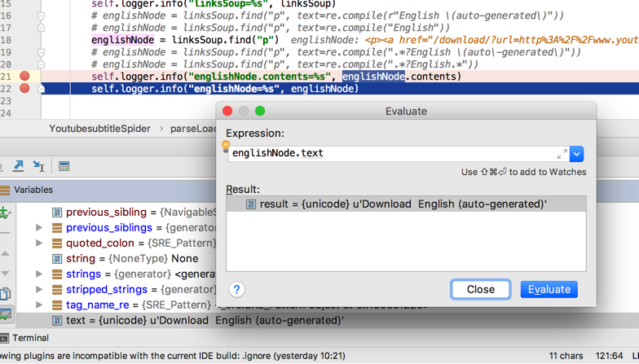The width and height of the screenshot is (639, 364).
Task: Click parseLoa… method breadcrumb
Action: [193, 129]
